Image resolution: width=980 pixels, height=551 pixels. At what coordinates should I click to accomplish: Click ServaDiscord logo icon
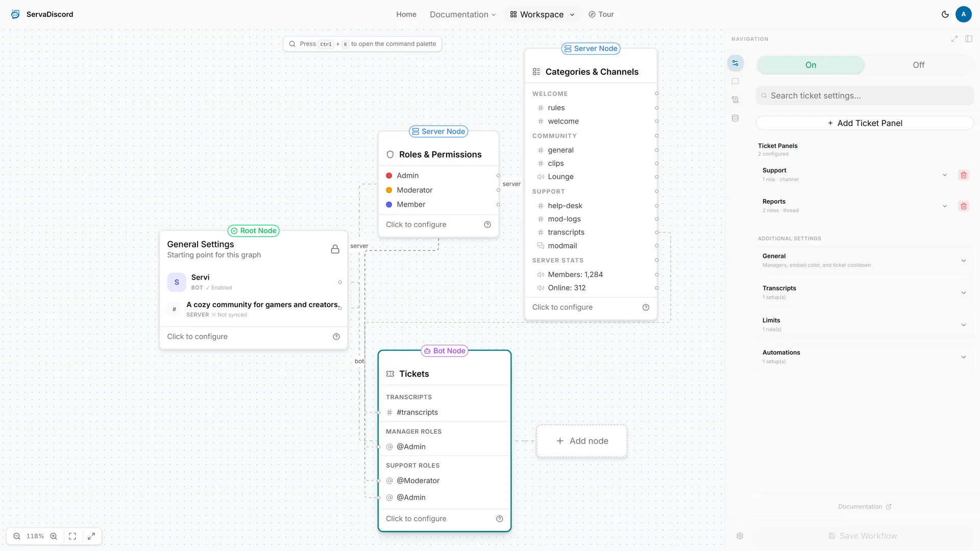pos(16,14)
